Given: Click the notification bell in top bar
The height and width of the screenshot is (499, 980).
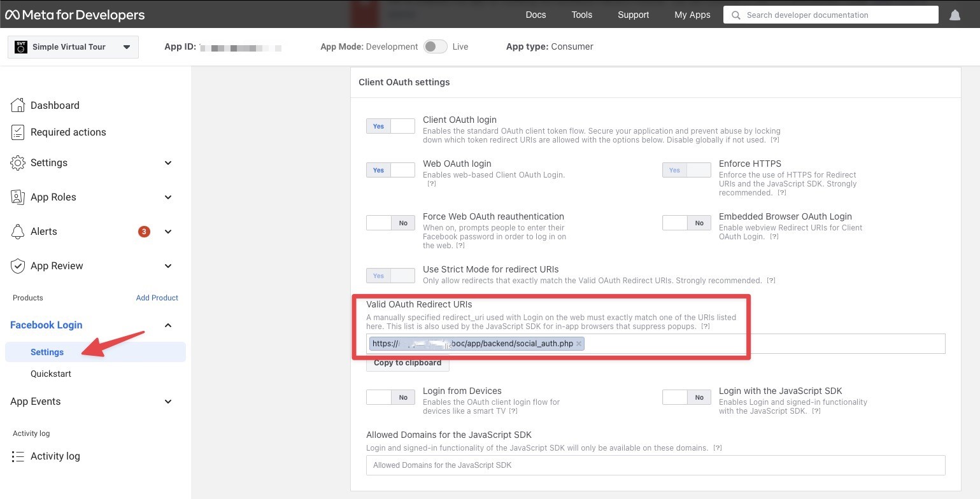Looking at the screenshot, I should pos(955,14).
